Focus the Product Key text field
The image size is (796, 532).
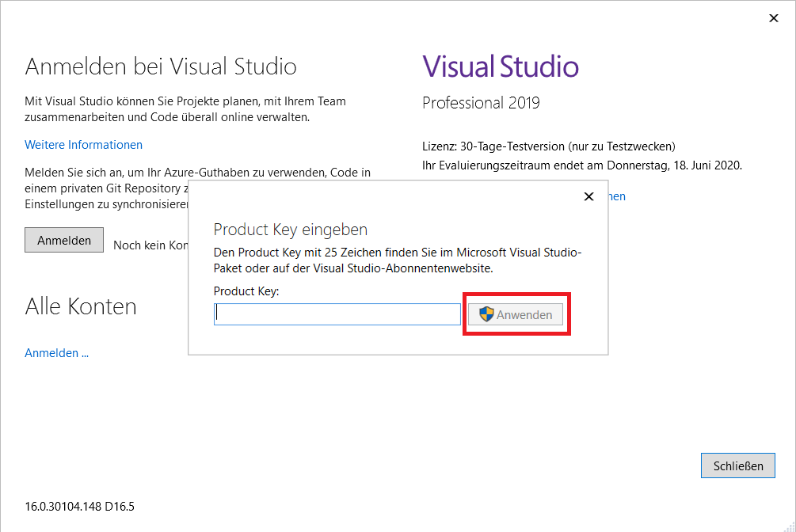pyautogui.click(x=337, y=314)
